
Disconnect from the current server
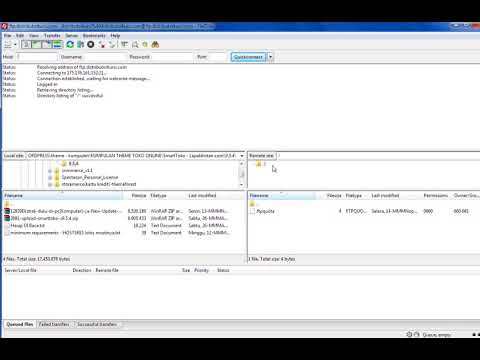pyautogui.click(x=102, y=44)
